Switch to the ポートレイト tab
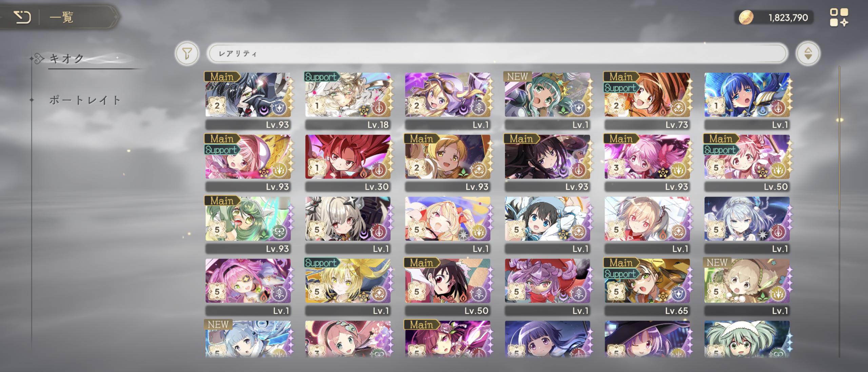Image resolution: width=868 pixels, height=372 pixels. (85, 100)
